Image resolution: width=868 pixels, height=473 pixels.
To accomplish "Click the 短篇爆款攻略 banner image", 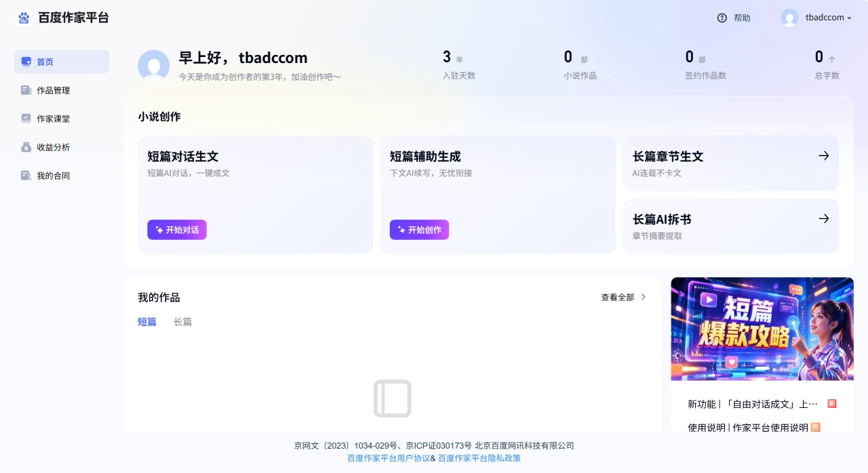I will coord(762,329).
